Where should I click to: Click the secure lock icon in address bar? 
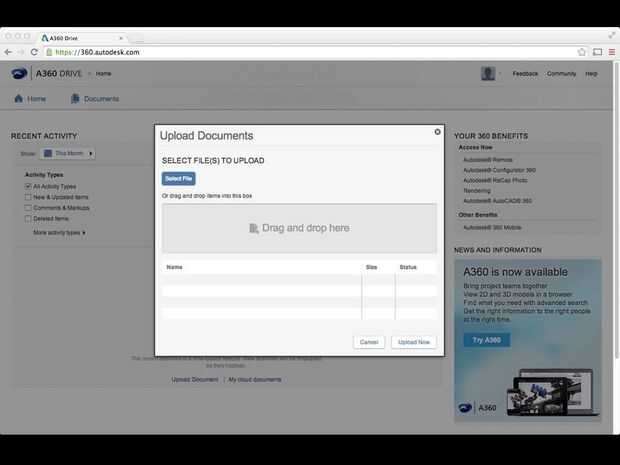[x=49, y=52]
